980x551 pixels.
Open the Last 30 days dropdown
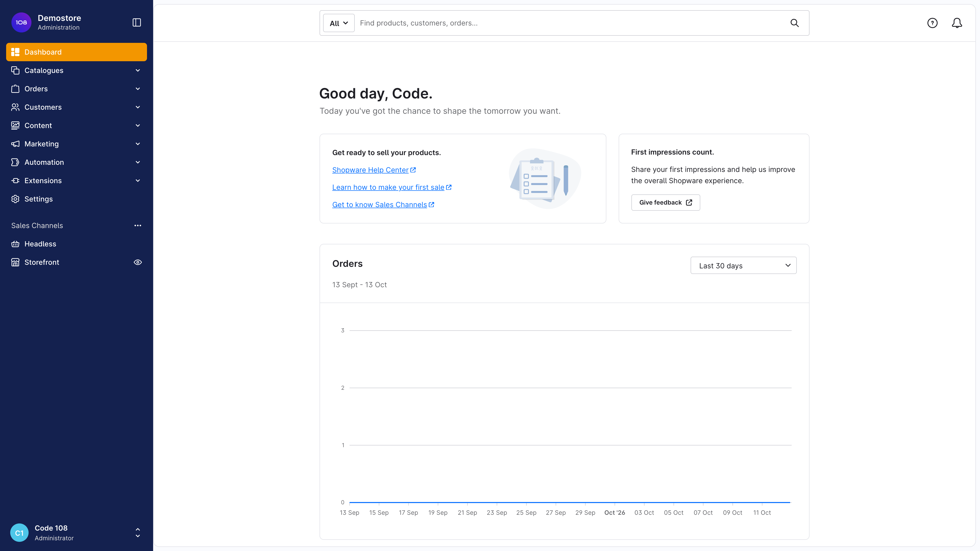743,265
